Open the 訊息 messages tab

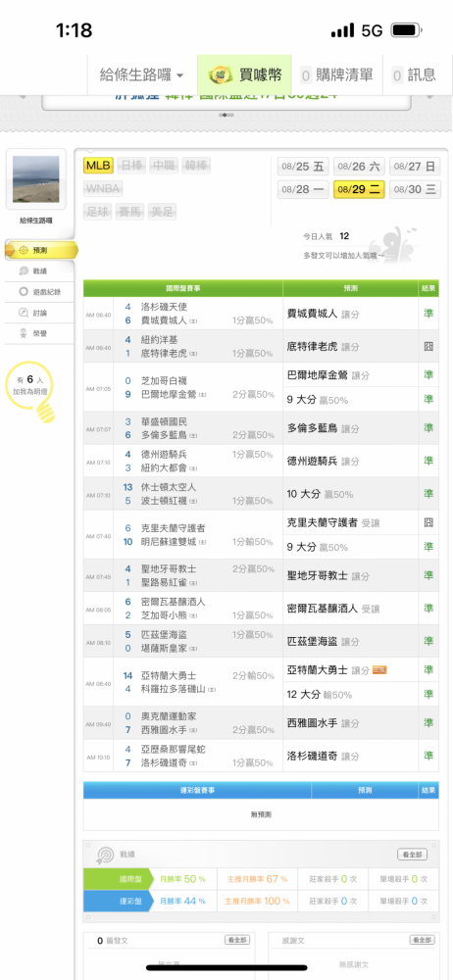click(414, 75)
